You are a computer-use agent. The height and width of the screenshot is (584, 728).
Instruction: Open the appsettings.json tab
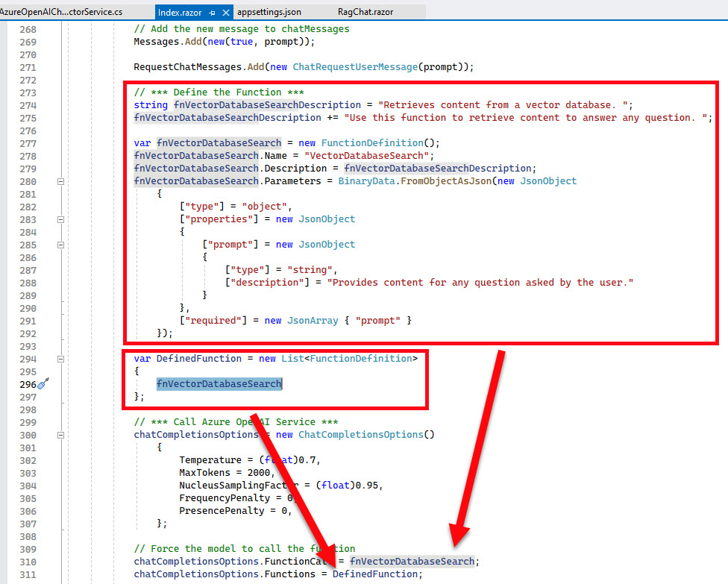coord(269,12)
